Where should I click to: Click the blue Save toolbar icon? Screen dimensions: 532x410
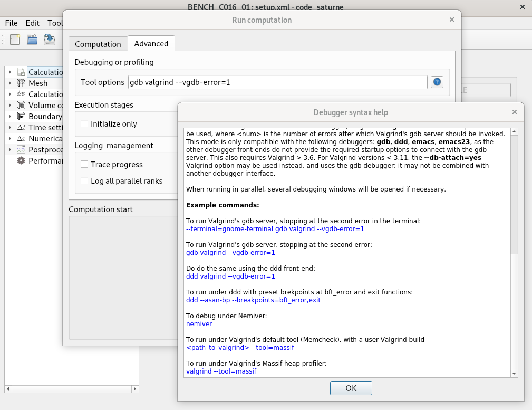(x=50, y=40)
